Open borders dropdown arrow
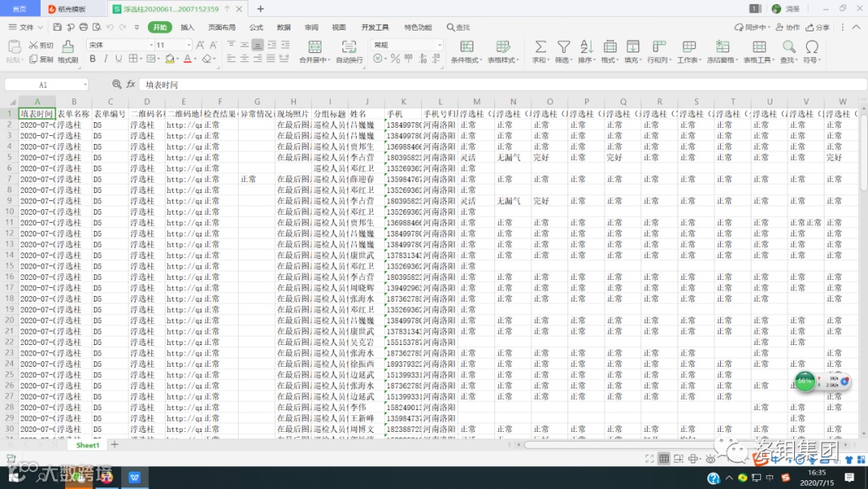Screen dimensions: 868x489 141,59
